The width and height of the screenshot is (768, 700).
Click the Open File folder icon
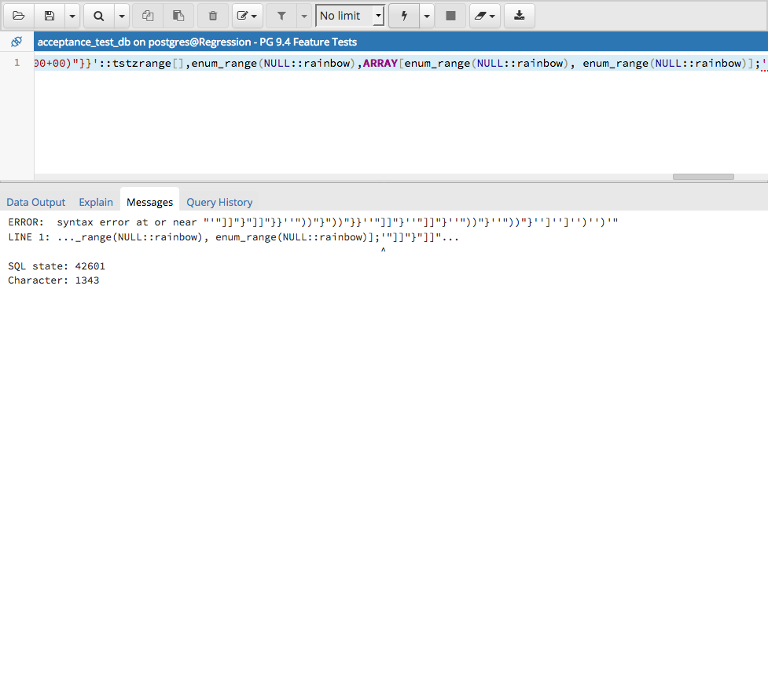[19, 16]
